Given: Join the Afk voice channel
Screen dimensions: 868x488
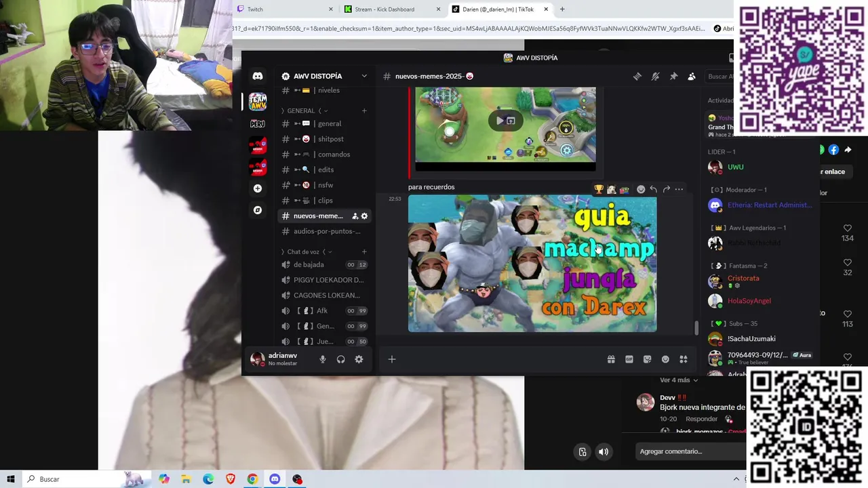Looking at the screenshot, I should point(324,310).
